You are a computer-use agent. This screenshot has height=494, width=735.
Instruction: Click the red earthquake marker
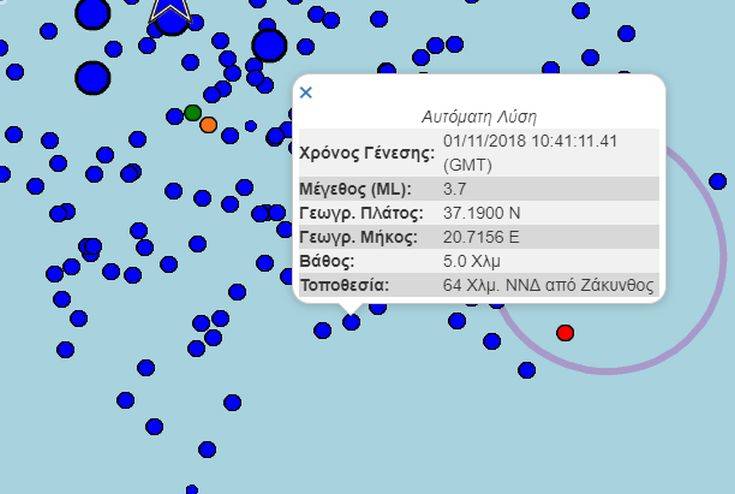(x=565, y=332)
